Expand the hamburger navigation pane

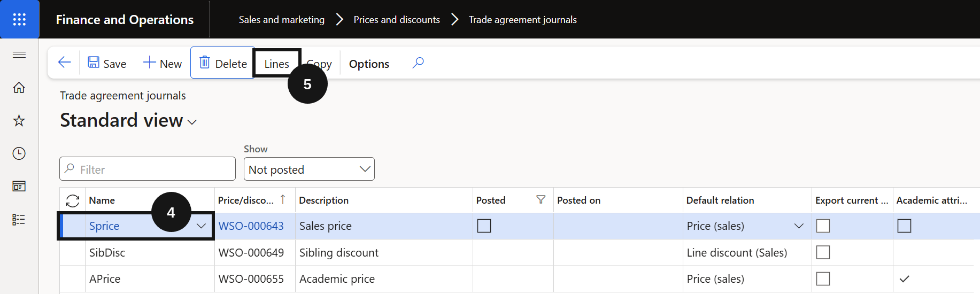pos(19,55)
